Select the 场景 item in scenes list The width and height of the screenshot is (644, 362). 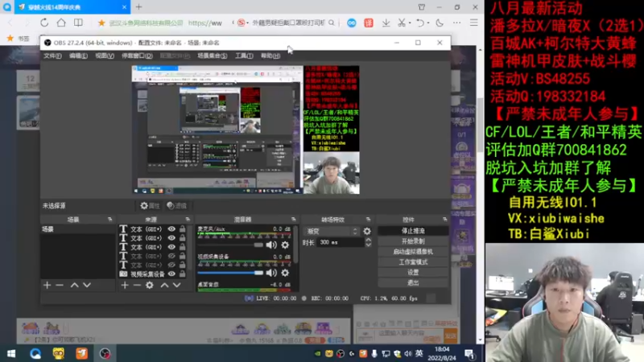click(77, 229)
